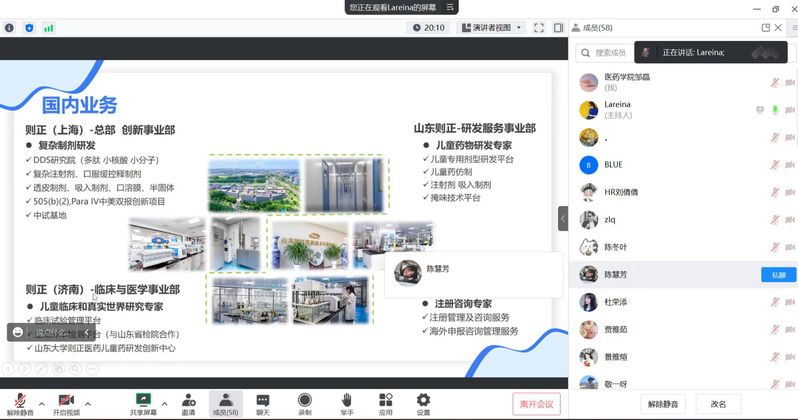This screenshot has width=798, height=420.
Task: Open emoji reactions smiley icon
Action: tap(18, 332)
